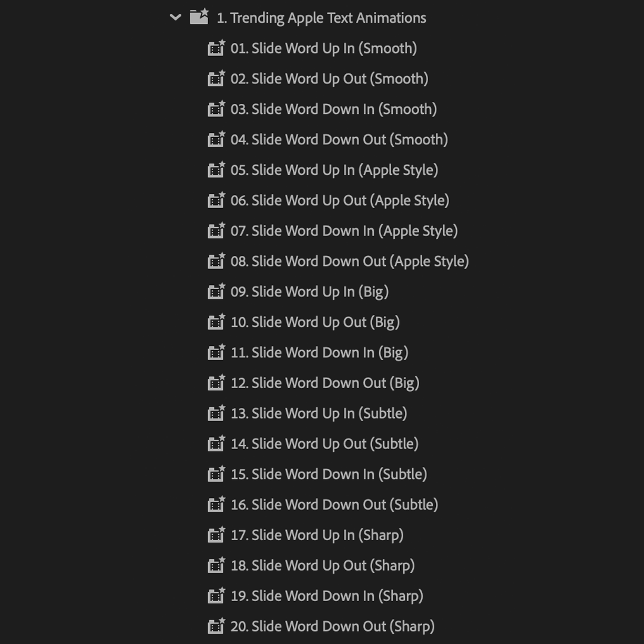644x644 pixels.
Task: Select the composition icon for 17. Slide Word Up In (Sharp)
Action: coord(216,534)
